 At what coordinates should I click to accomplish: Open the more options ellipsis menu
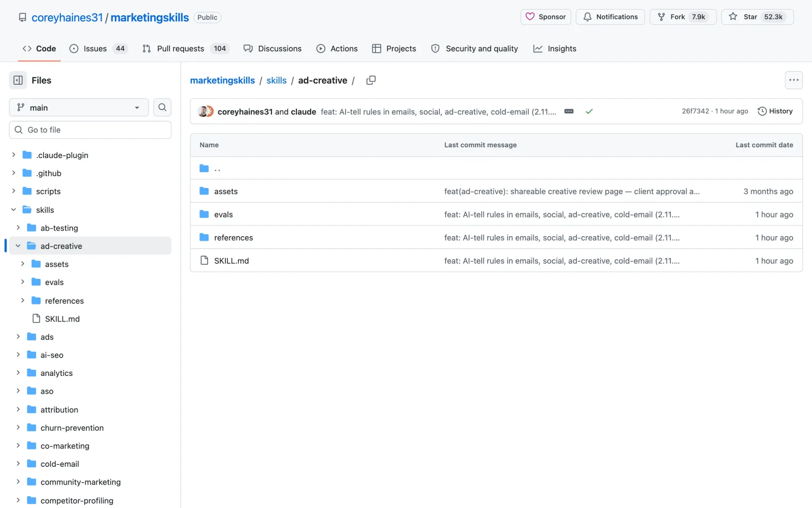(x=794, y=80)
